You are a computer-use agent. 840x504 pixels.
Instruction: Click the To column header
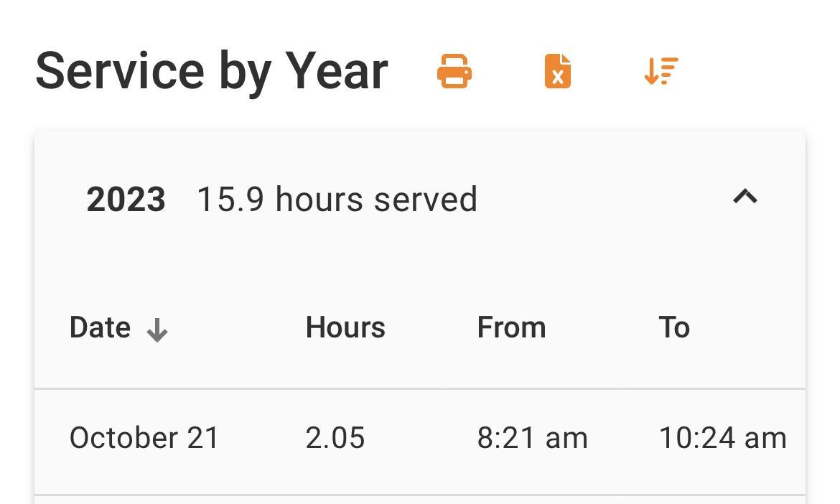point(674,328)
